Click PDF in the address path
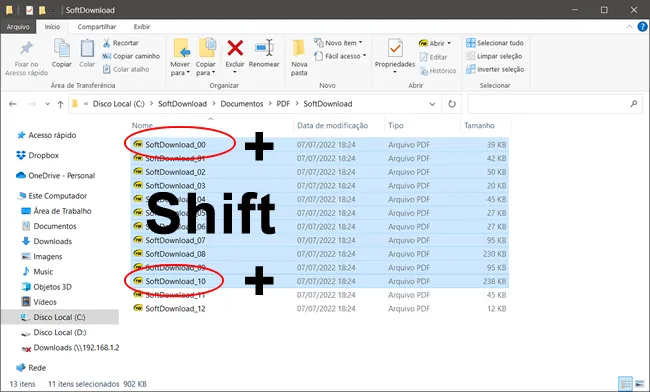 [283, 104]
